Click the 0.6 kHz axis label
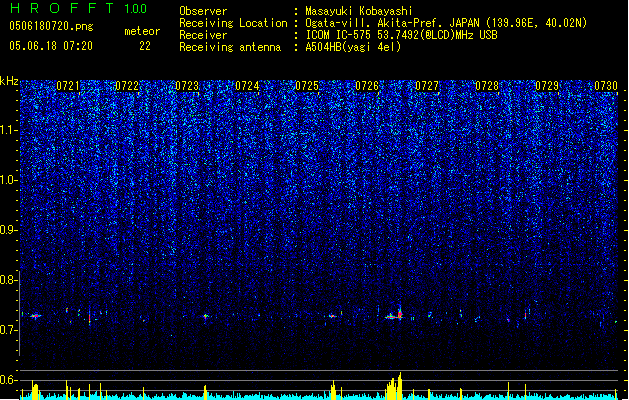Image resolution: width=629 pixels, height=400 pixels. 8,380
